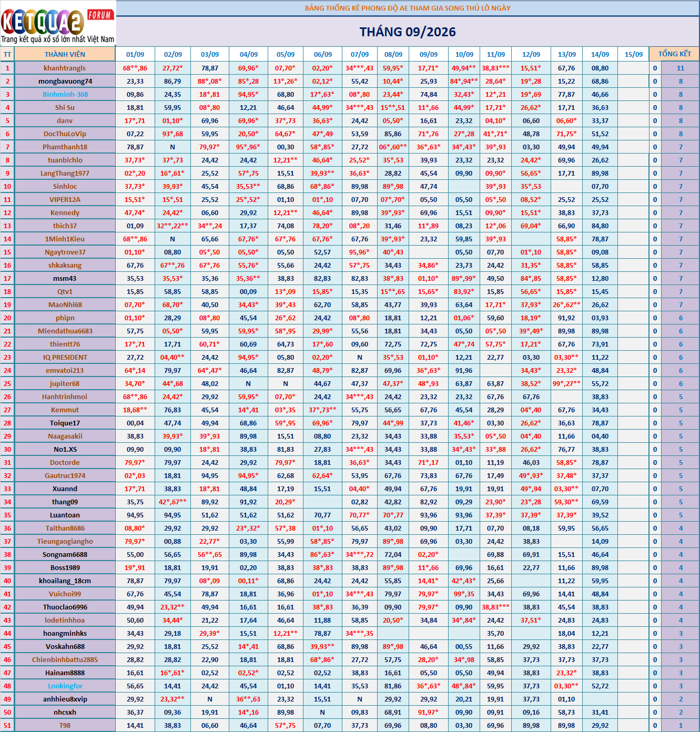Click the 01/09 date column header

click(135, 54)
